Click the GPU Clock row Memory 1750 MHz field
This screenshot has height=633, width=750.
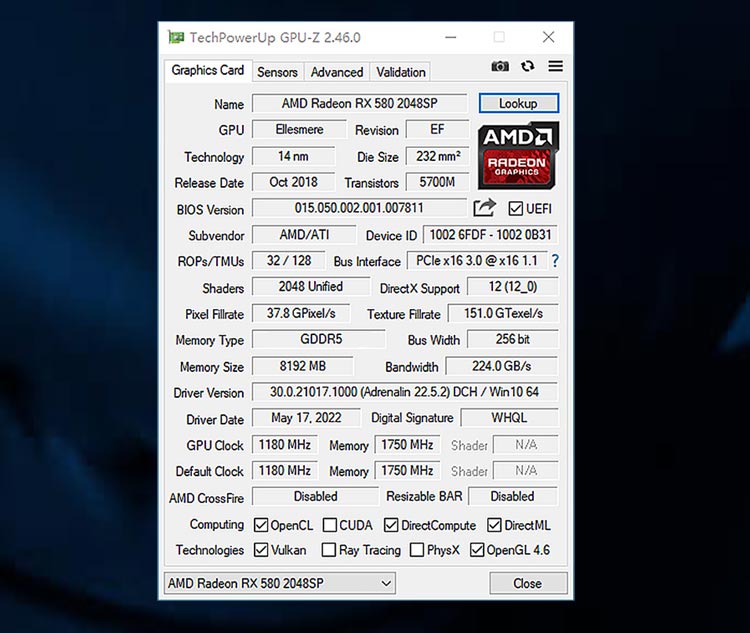click(407, 445)
